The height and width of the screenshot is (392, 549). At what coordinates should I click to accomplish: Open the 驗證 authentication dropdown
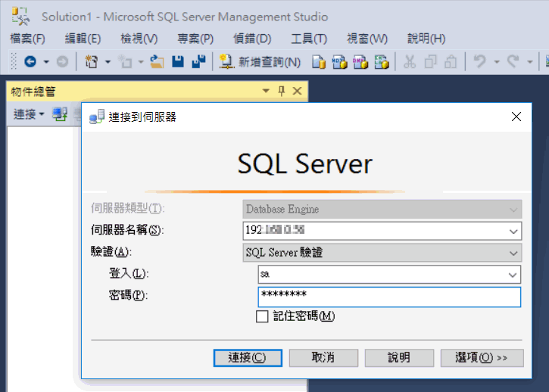pos(513,253)
